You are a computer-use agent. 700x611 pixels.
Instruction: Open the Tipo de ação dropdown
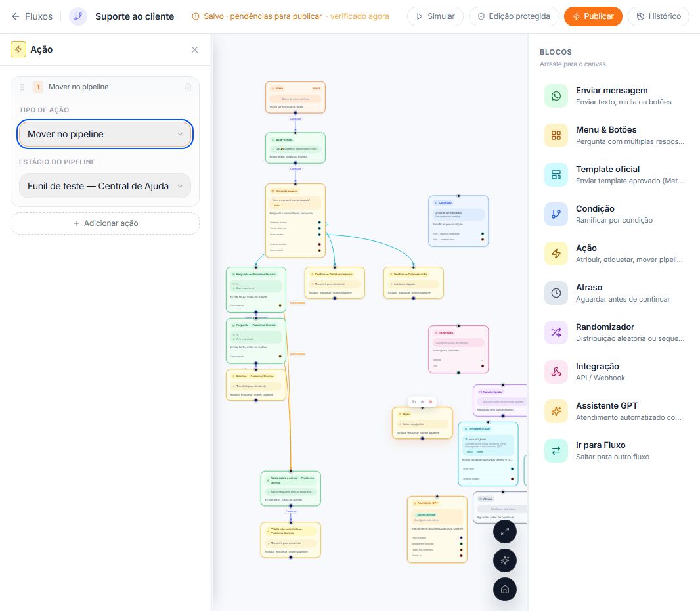pyautogui.click(x=105, y=134)
